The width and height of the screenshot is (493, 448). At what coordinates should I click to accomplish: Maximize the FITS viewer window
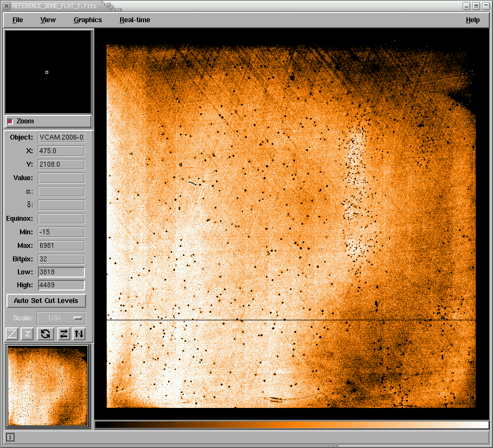point(476,6)
